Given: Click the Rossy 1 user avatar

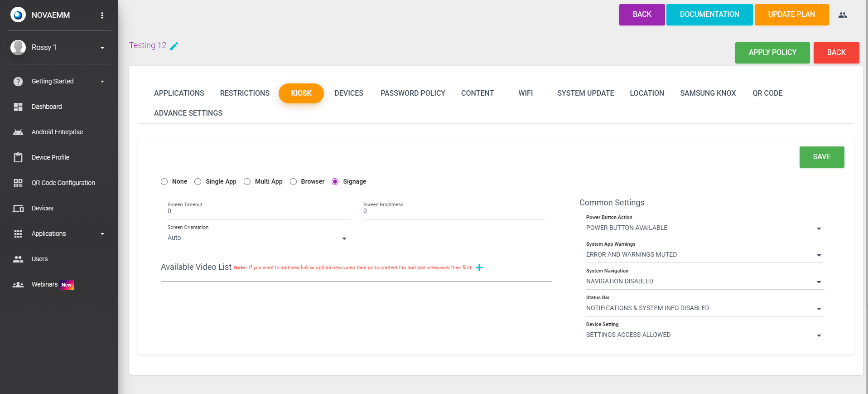Looking at the screenshot, I should coord(18,47).
